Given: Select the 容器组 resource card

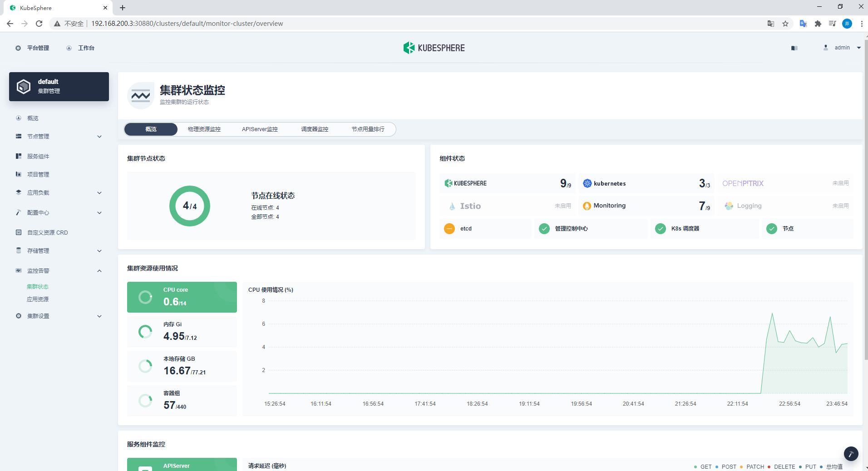Looking at the screenshot, I should pyautogui.click(x=182, y=401).
